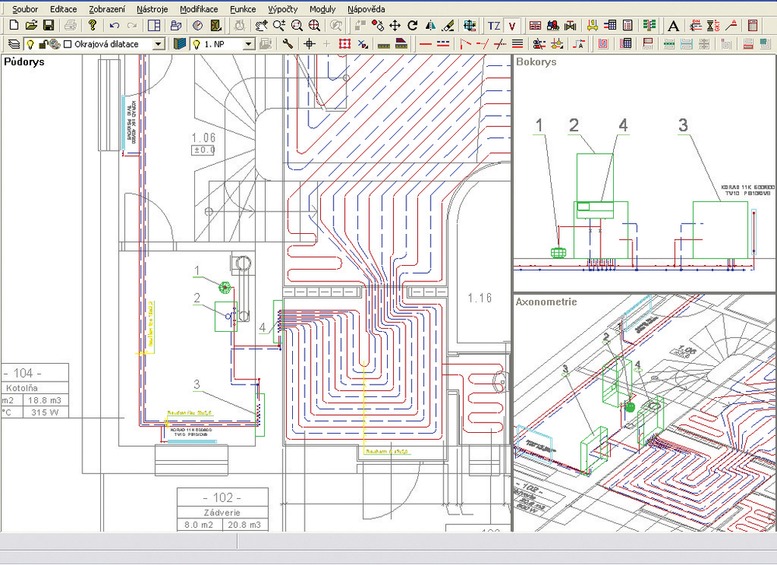Open the Výpočty menu
777x565 pixels.
(281, 8)
